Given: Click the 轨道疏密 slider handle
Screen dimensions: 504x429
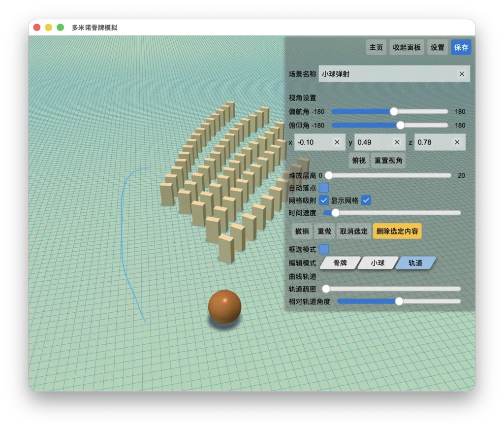Looking at the screenshot, I should (326, 289).
